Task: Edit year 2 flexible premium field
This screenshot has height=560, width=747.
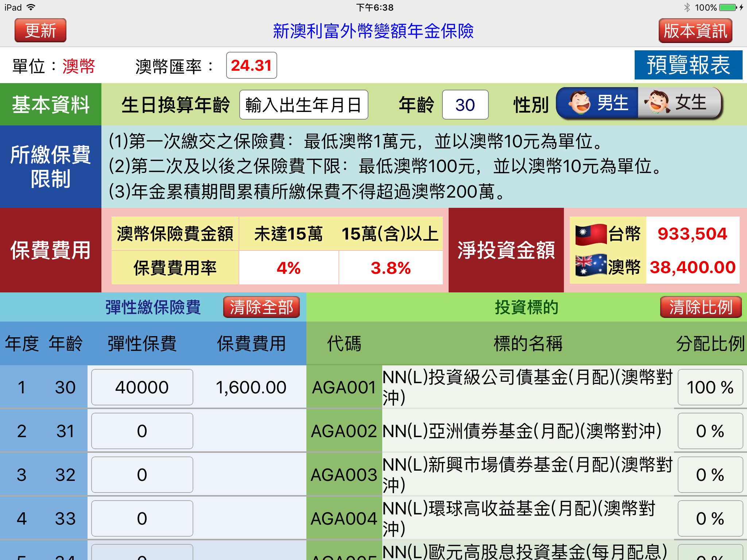Action: pyautogui.click(x=142, y=431)
